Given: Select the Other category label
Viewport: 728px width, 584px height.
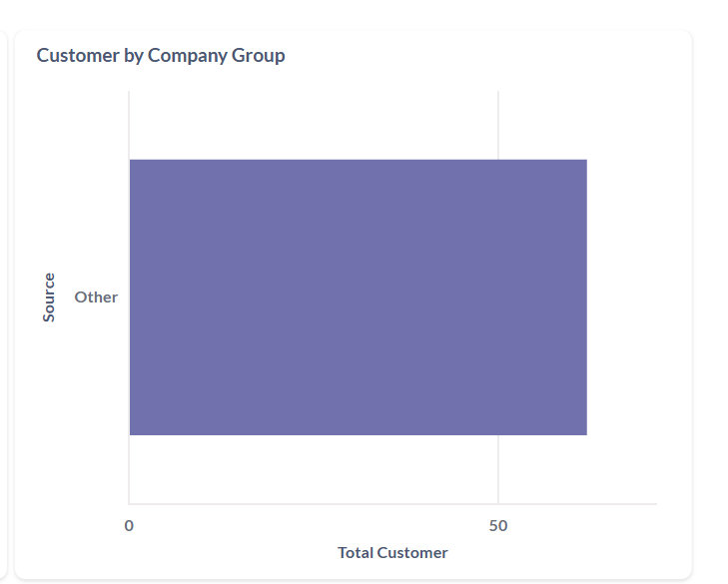Looking at the screenshot, I should 96,296.
